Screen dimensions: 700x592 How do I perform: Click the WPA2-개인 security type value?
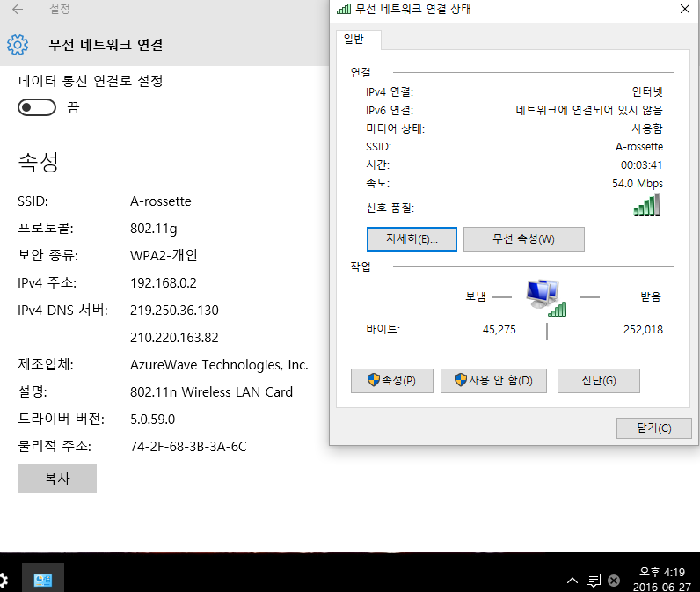tap(164, 255)
